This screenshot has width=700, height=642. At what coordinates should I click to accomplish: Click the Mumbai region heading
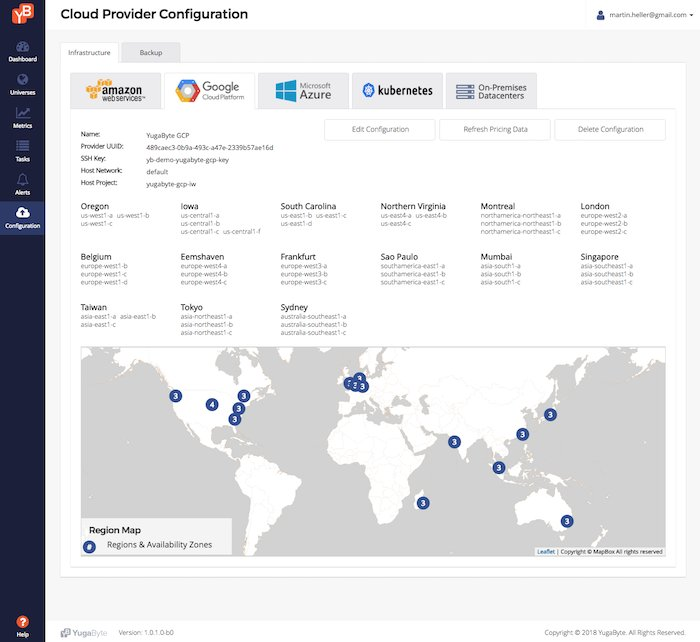point(496,257)
